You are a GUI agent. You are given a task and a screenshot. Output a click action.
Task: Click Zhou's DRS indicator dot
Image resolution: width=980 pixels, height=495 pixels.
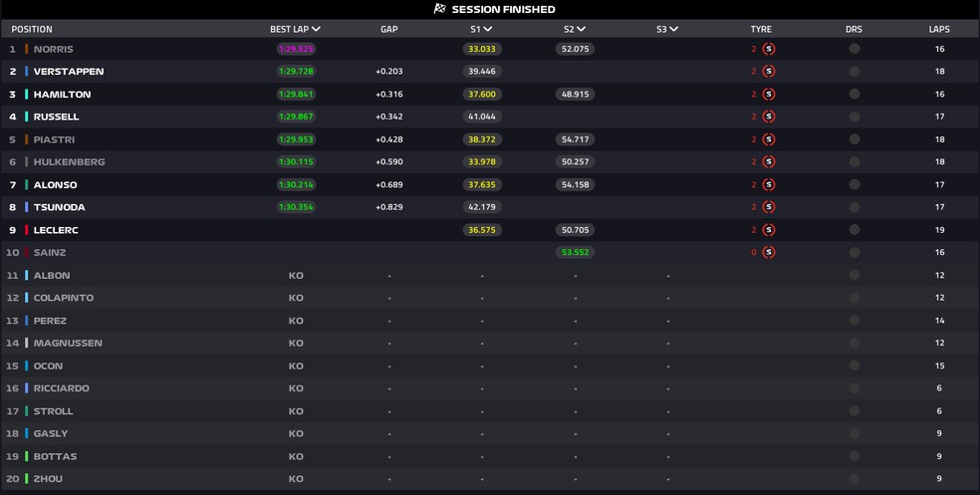coord(854,479)
